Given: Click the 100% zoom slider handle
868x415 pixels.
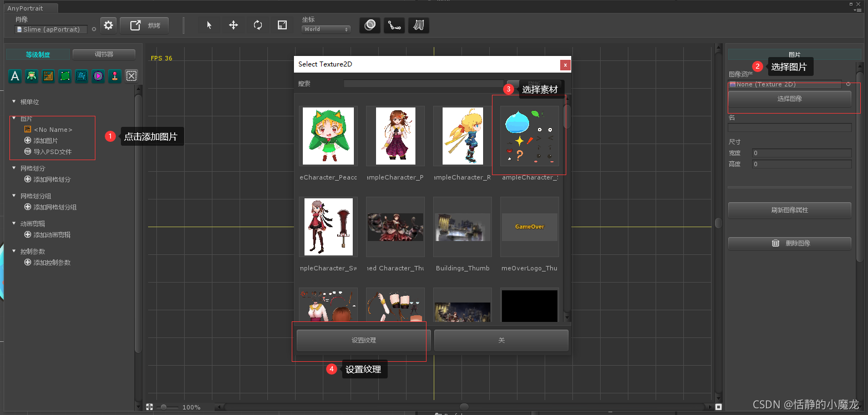Looking at the screenshot, I should (x=164, y=407).
